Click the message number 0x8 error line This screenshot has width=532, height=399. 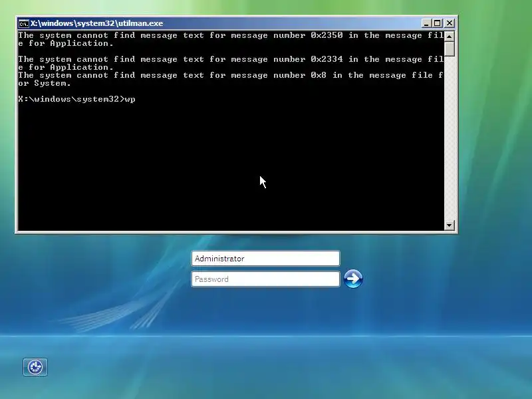pos(231,75)
